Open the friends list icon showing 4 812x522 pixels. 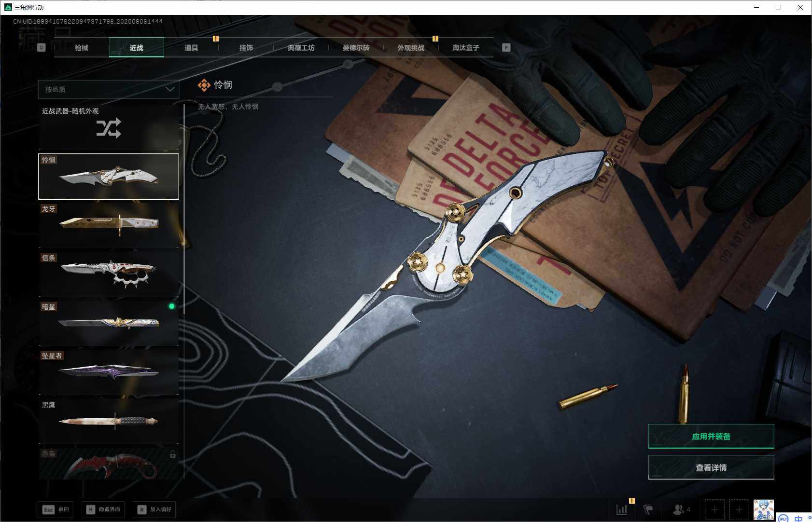click(x=682, y=509)
